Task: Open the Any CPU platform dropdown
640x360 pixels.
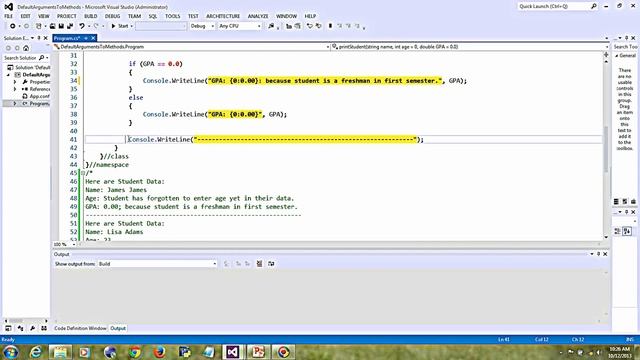Action: point(240,26)
